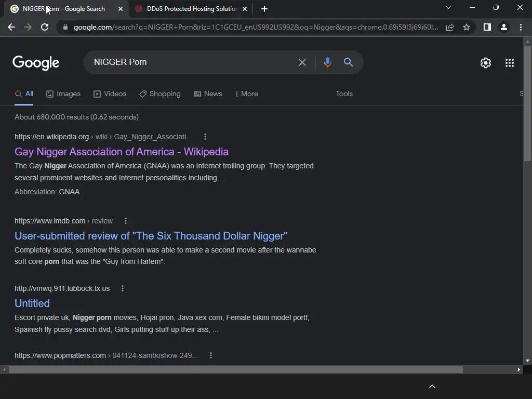Switch to the News tab

[x=208, y=94]
